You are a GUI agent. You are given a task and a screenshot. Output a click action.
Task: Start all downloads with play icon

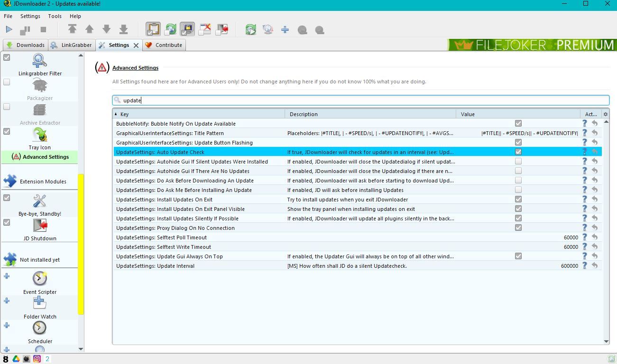(x=9, y=29)
